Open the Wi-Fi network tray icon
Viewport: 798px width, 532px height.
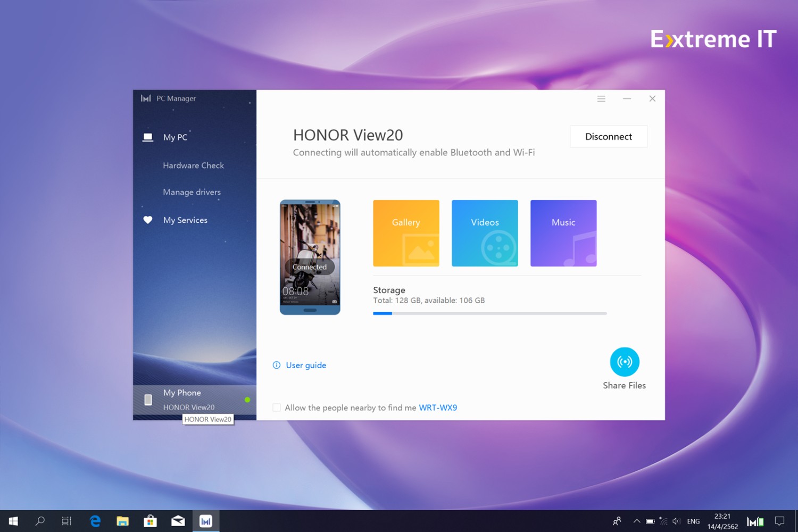pyautogui.click(x=663, y=521)
